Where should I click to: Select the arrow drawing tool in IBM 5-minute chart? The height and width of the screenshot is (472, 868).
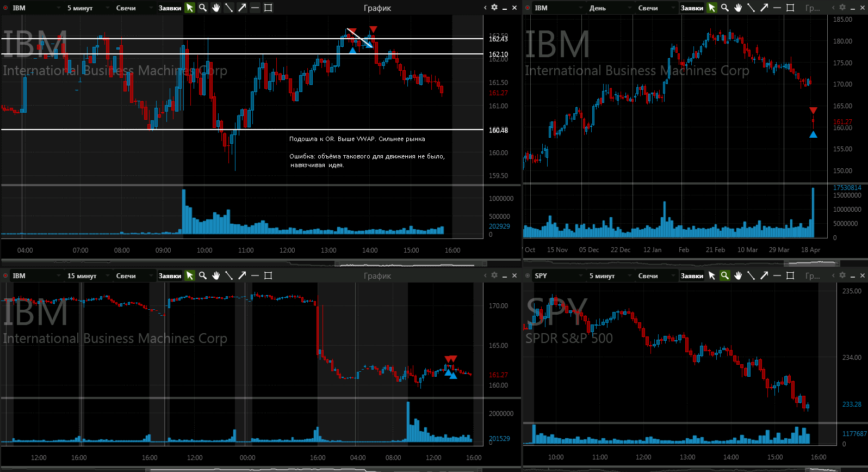(242, 8)
